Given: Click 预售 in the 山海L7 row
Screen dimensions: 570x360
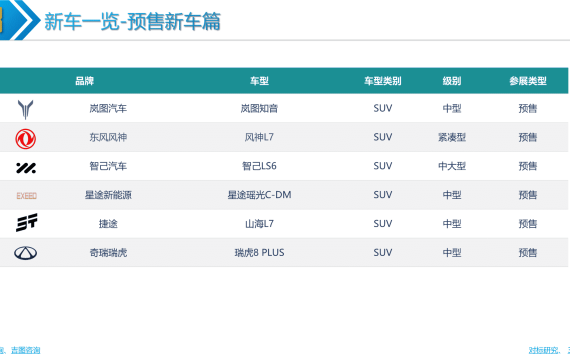Looking at the screenshot, I should [528, 224].
